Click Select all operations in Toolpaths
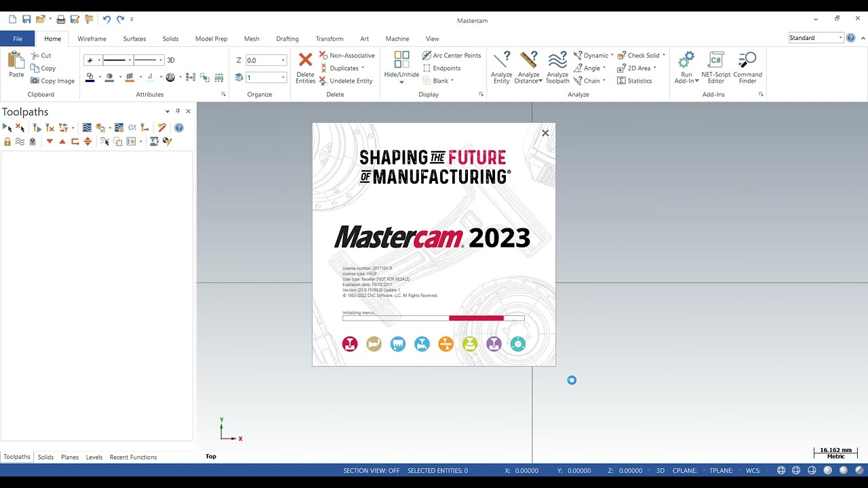This screenshot has height=488, width=868. coord(7,127)
